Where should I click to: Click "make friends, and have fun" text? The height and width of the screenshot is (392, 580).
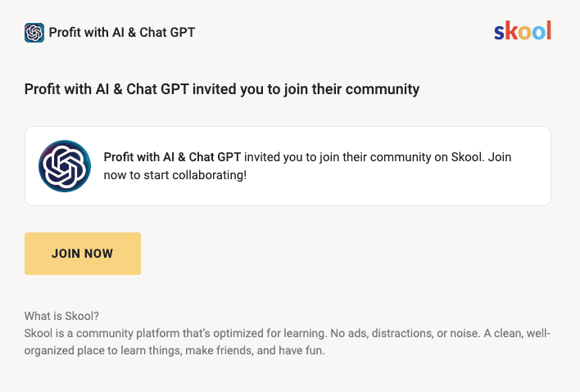coord(247,351)
